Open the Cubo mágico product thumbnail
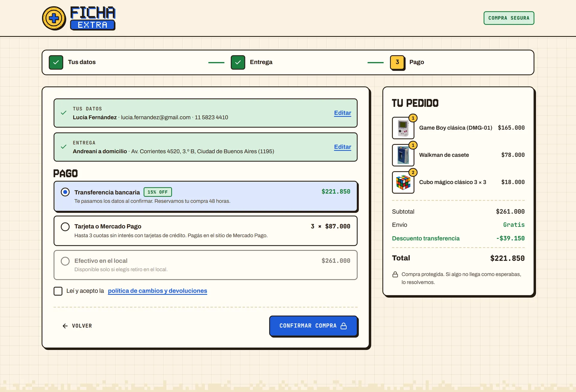The width and height of the screenshot is (576, 392). click(x=403, y=182)
